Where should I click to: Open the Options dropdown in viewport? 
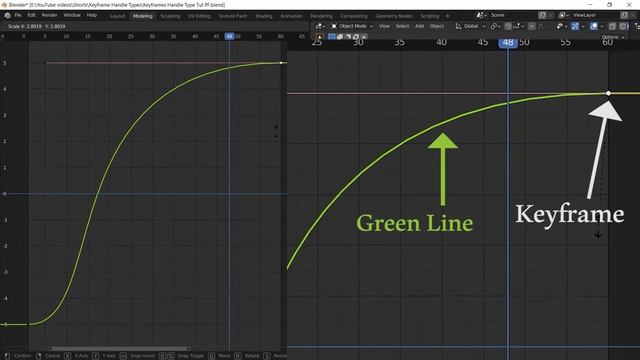click(613, 37)
